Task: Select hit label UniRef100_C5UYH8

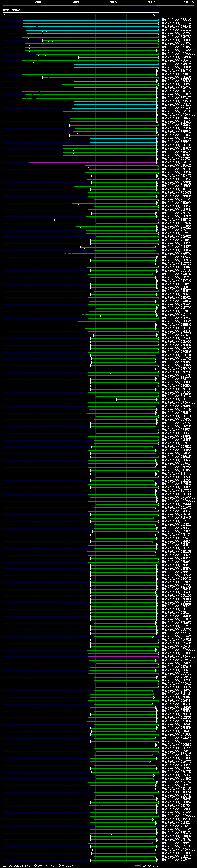Action: 177,796
